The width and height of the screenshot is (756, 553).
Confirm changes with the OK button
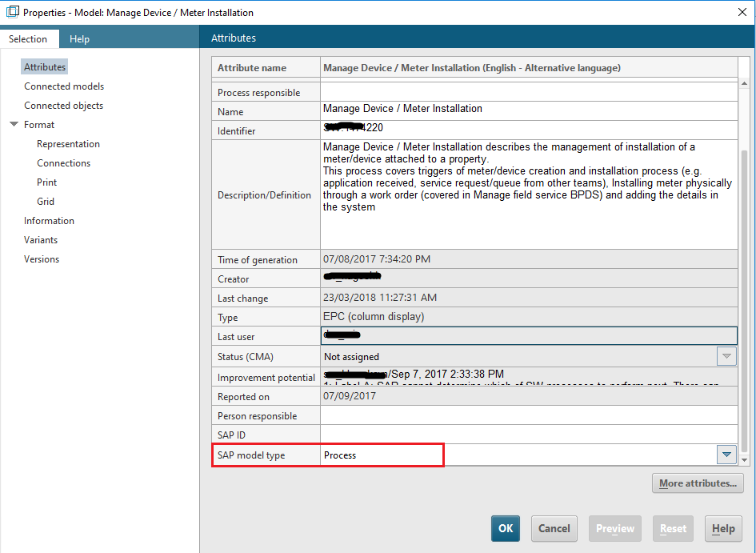coord(506,528)
